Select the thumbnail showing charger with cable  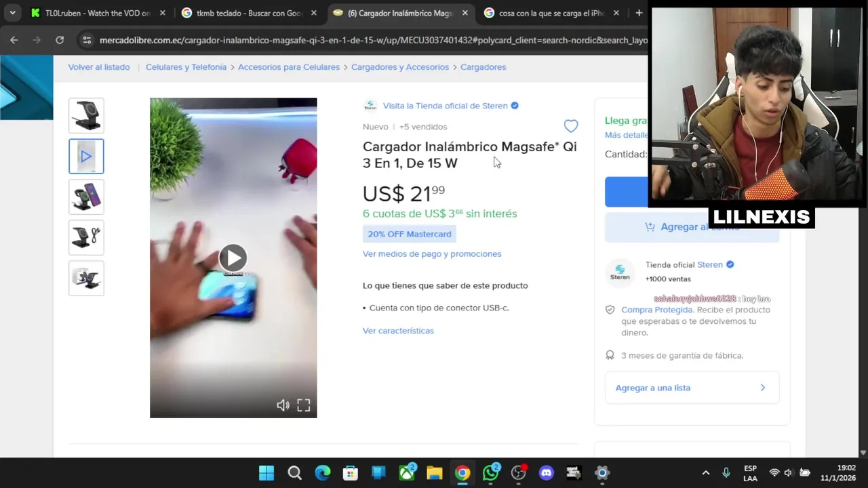[86, 238]
